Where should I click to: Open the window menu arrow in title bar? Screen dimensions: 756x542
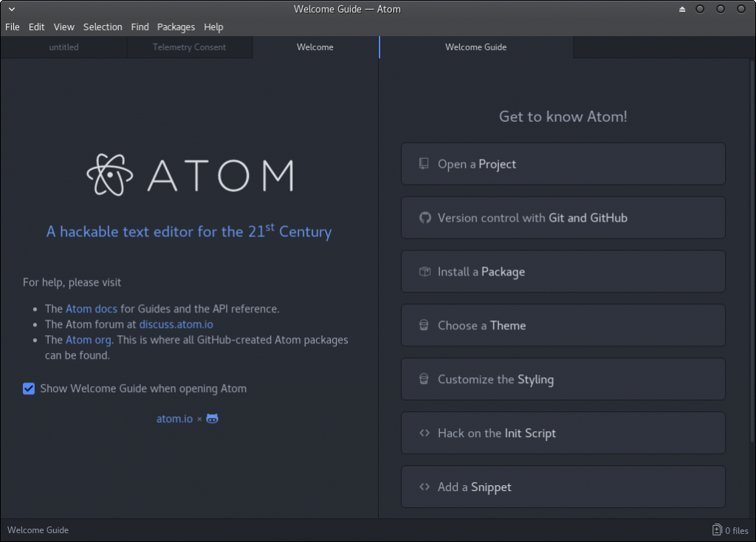click(11, 9)
